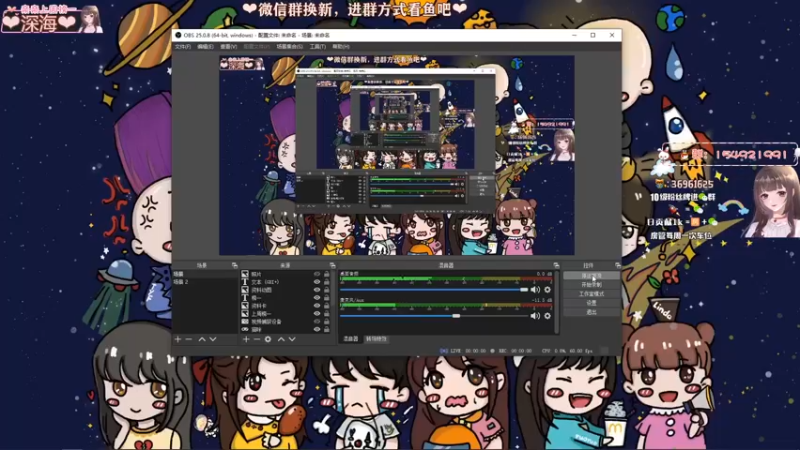Viewport: 800px width, 450px height.
Task: Open the 文件(F) menu
Action: (x=183, y=46)
